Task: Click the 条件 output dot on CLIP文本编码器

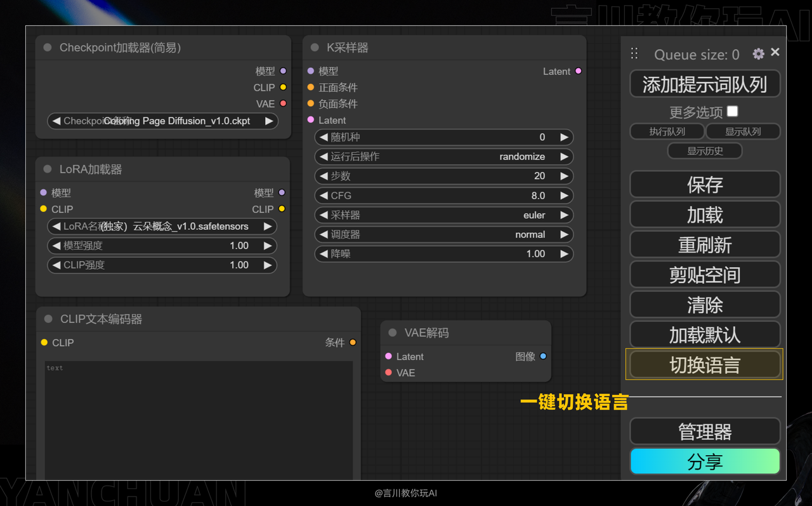Action: coord(353,342)
